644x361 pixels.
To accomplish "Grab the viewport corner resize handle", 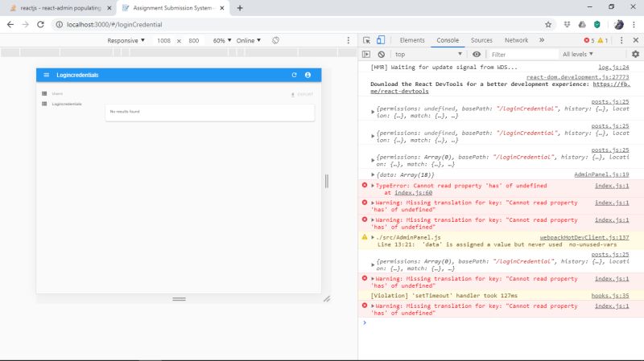I will click(327, 299).
